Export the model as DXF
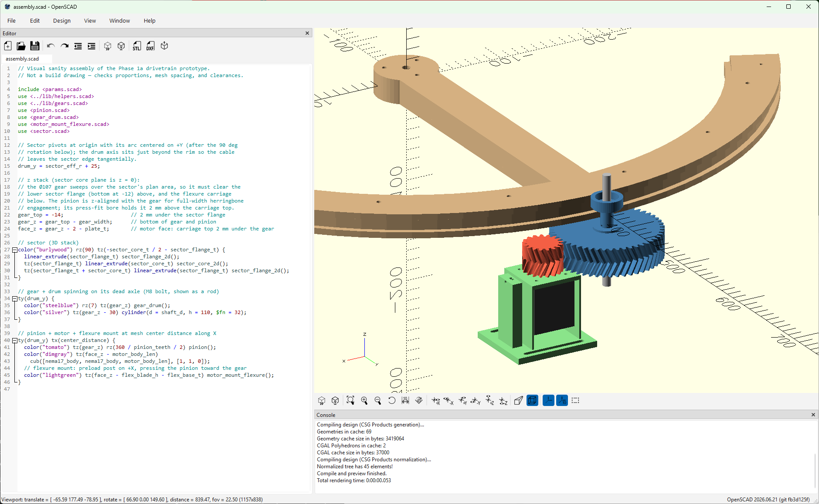819x504 pixels. pos(150,46)
